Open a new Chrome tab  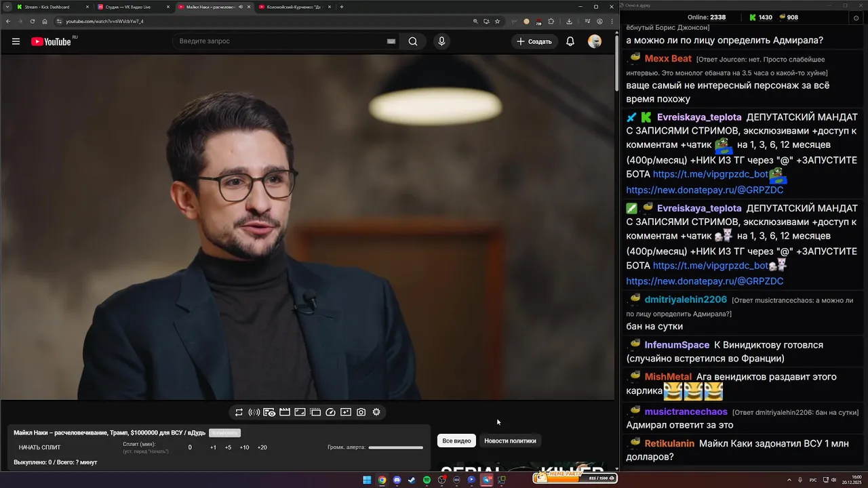pyautogui.click(x=342, y=7)
